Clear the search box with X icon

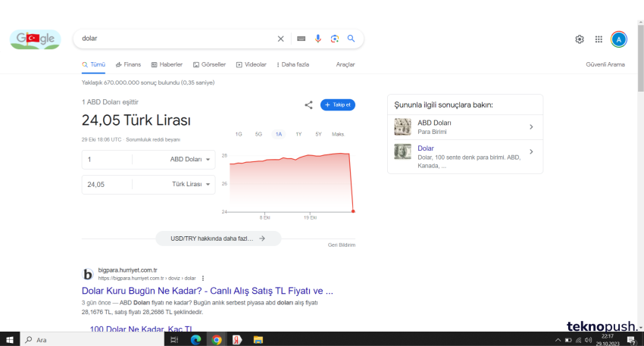[280, 39]
